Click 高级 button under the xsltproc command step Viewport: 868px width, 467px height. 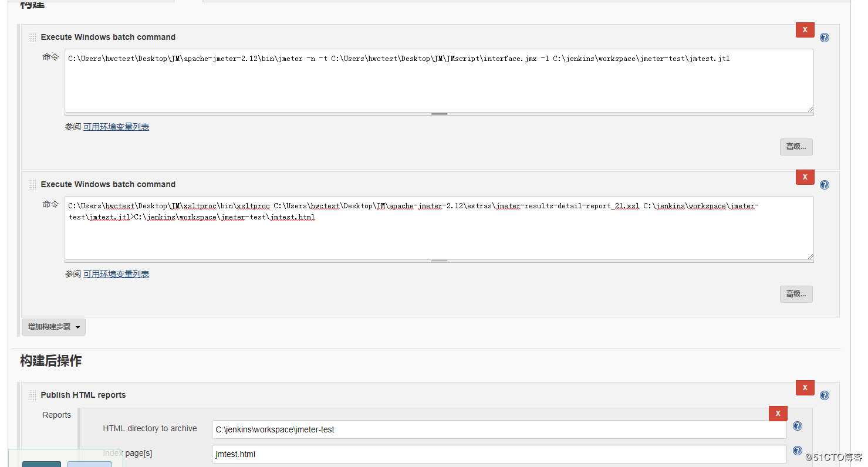[796, 294]
